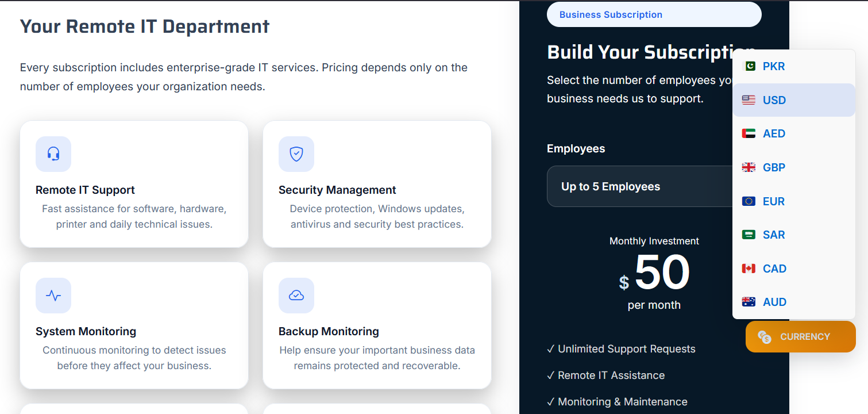Image resolution: width=868 pixels, height=414 pixels.
Task: Click the Business Subscription pill badge
Action: 654,15
